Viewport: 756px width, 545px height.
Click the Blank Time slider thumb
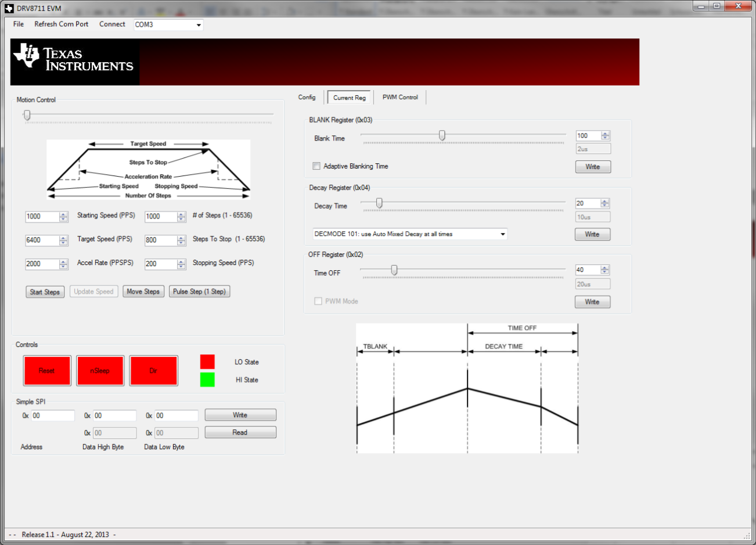point(442,135)
